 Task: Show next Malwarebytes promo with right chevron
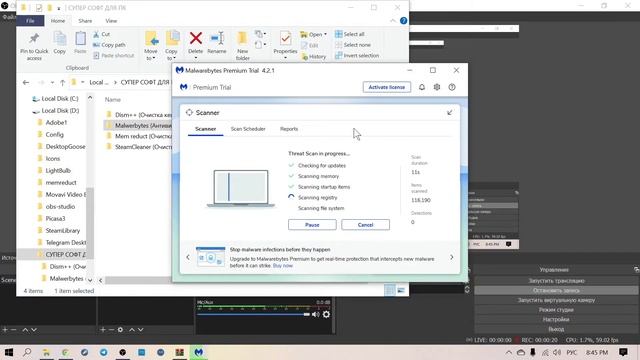tap(451, 257)
